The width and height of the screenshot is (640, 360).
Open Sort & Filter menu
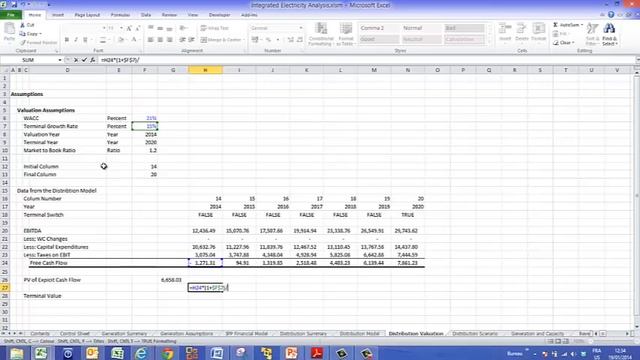pyautogui.click(x=592, y=34)
